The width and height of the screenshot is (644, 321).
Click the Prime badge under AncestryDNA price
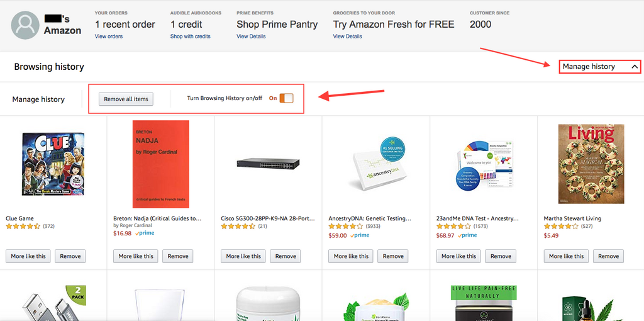pyautogui.click(x=360, y=235)
